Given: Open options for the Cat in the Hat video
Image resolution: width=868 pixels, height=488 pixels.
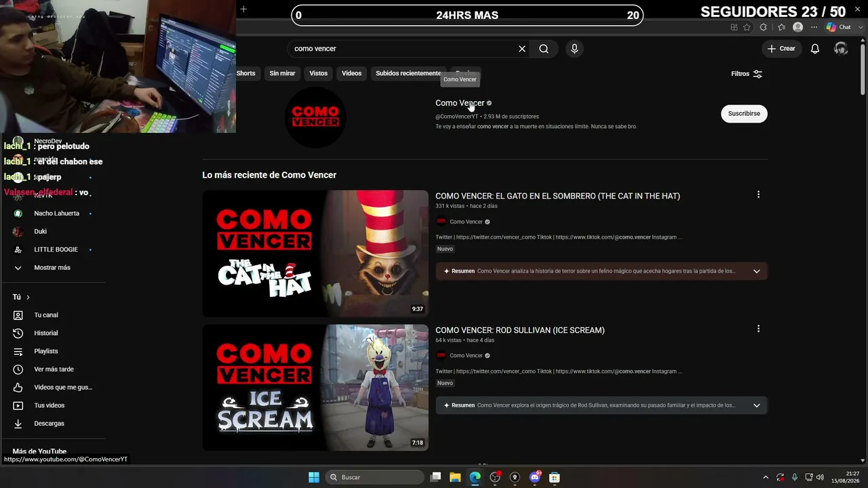Looking at the screenshot, I should pos(758,195).
